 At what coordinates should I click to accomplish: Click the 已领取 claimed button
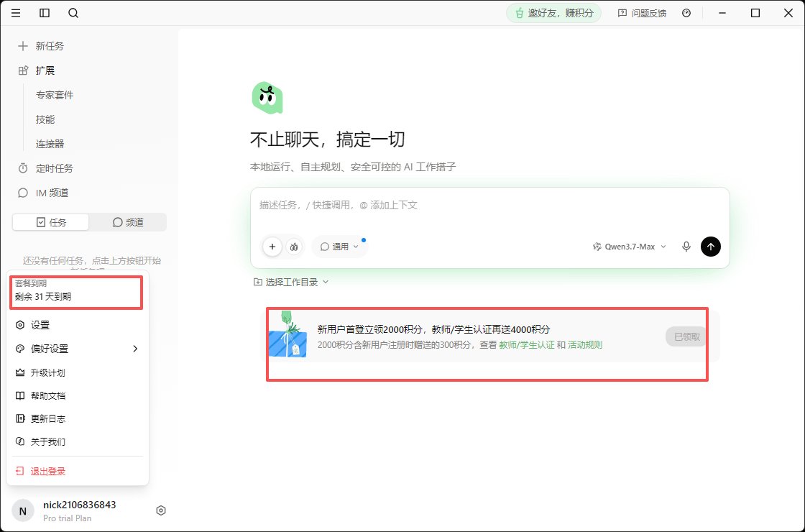pos(686,337)
